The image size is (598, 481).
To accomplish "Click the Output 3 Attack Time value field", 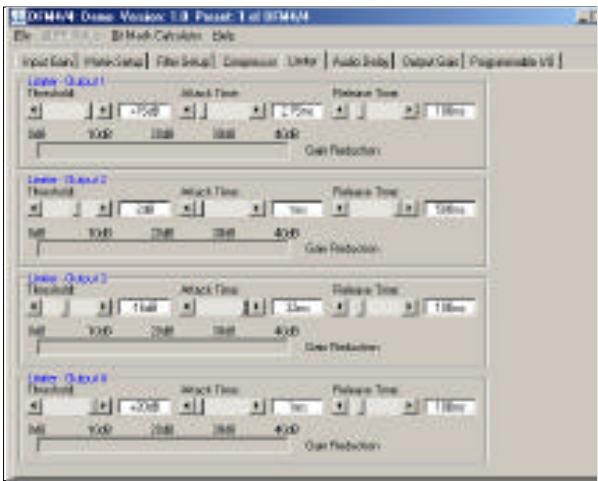I will (297, 307).
